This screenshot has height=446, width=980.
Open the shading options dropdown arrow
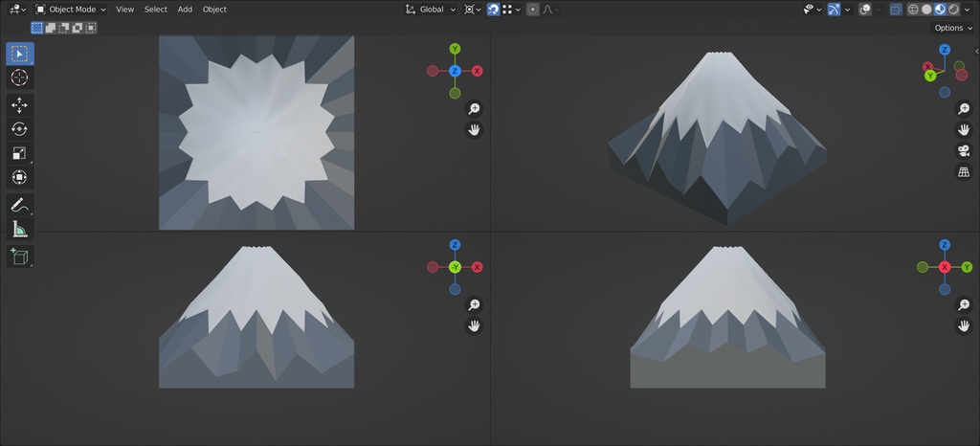click(x=968, y=10)
